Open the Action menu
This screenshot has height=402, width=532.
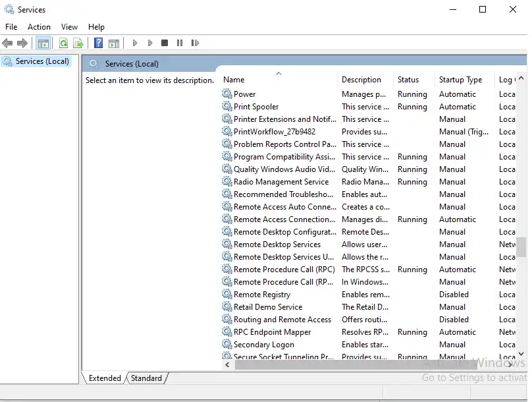[x=39, y=27]
